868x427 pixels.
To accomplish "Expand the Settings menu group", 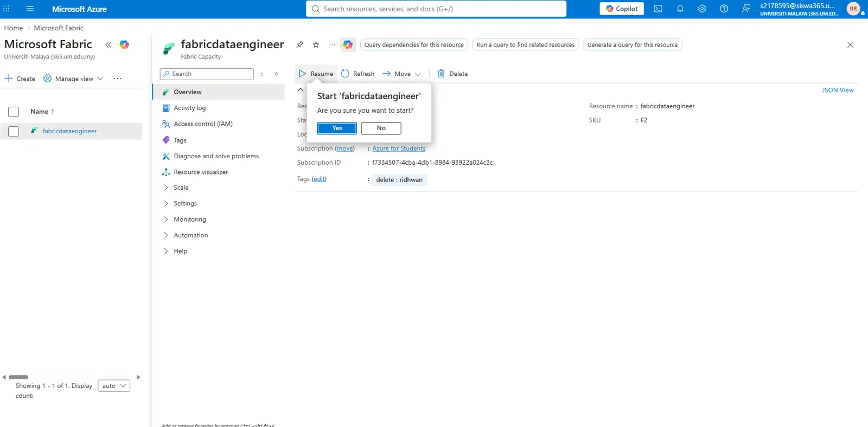I will pyautogui.click(x=185, y=203).
